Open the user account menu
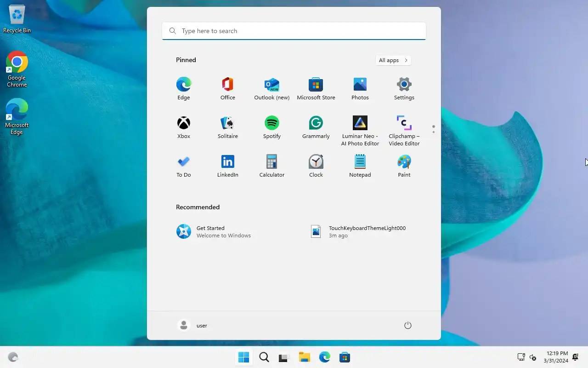The height and width of the screenshot is (368, 588). (x=193, y=325)
